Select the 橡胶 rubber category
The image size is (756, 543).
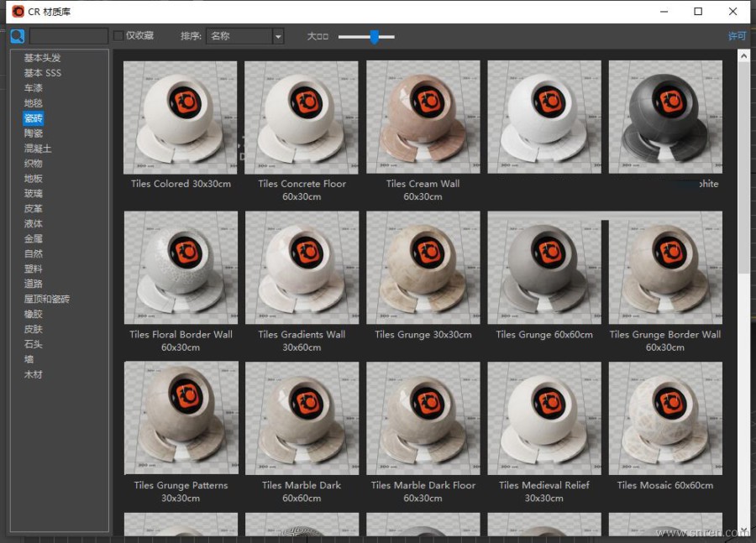pyautogui.click(x=34, y=314)
